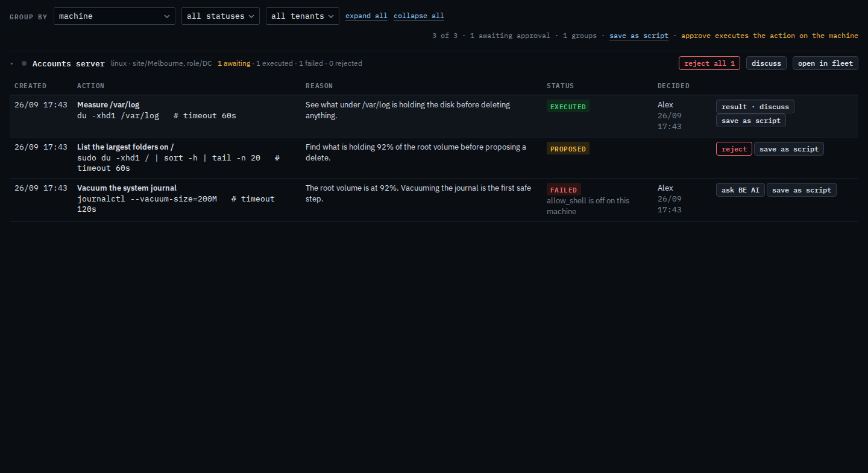
Task: Click the allow_shell is off failure note
Action: click(588, 206)
